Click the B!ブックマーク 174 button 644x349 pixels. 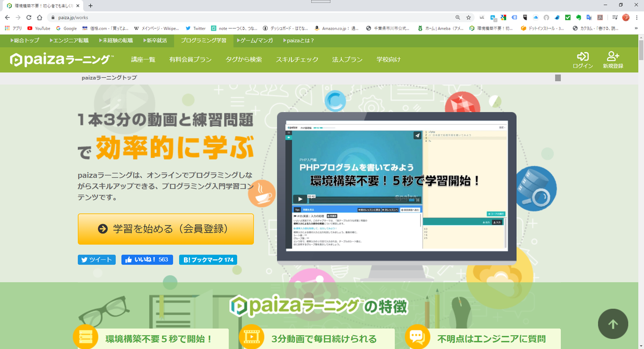(208, 260)
